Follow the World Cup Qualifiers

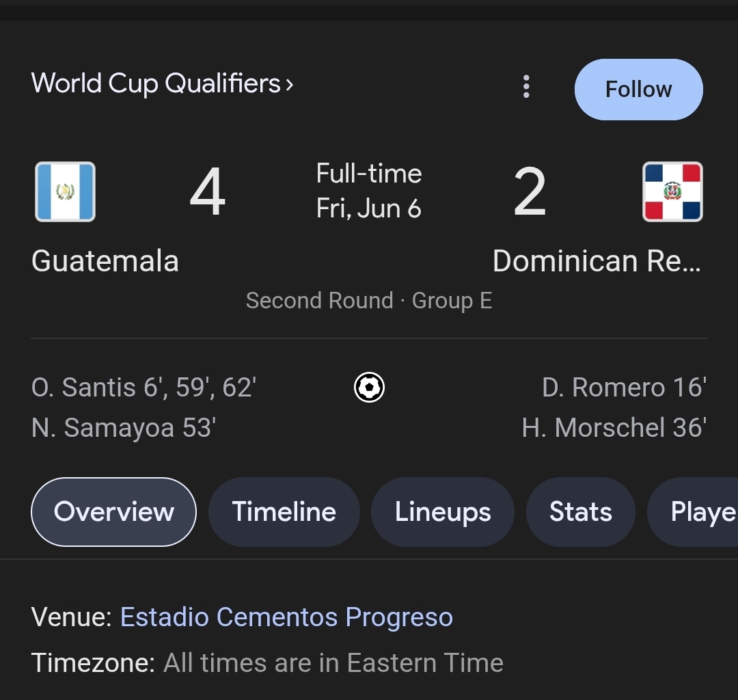639,90
